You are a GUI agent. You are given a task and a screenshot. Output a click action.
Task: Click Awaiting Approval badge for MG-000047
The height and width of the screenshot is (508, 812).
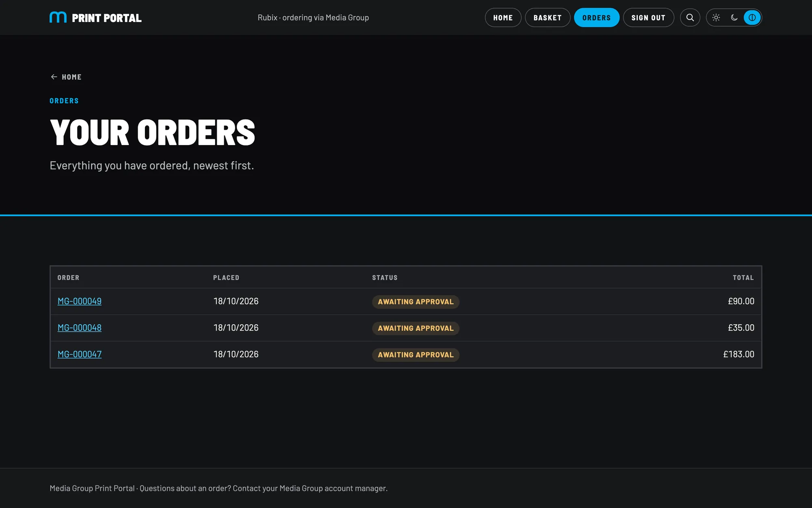(416, 355)
